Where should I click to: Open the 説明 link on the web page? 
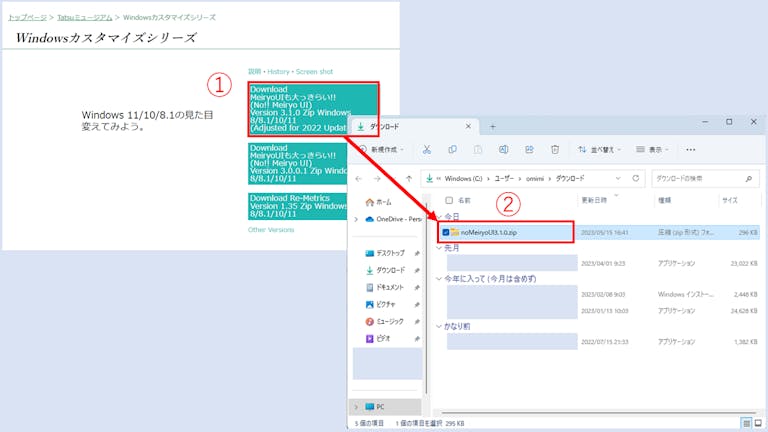[x=255, y=72]
